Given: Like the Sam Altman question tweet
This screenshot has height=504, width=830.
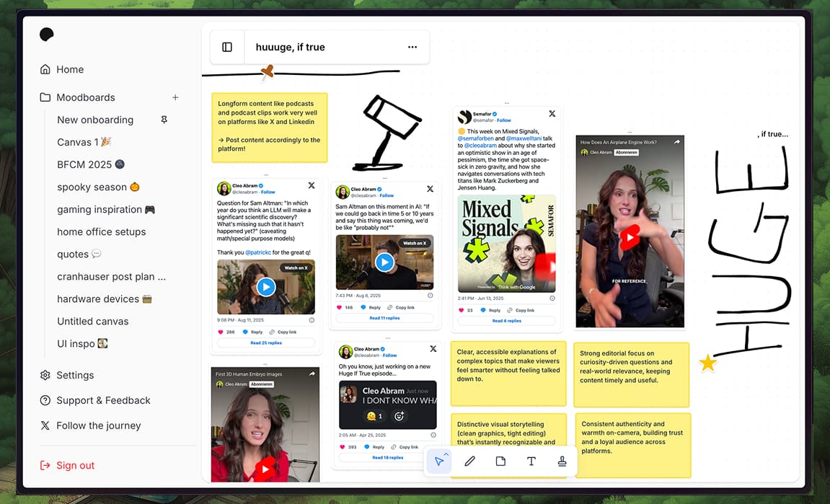Looking at the screenshot, I should pyautogui.click(x=220, y=332).
